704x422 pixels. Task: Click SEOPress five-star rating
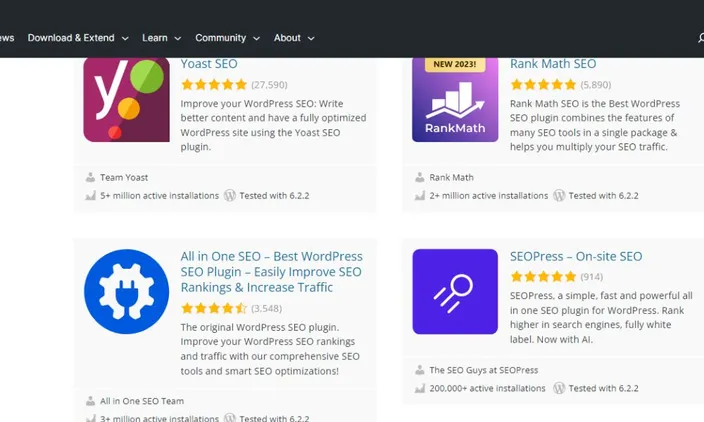[543, 277]
